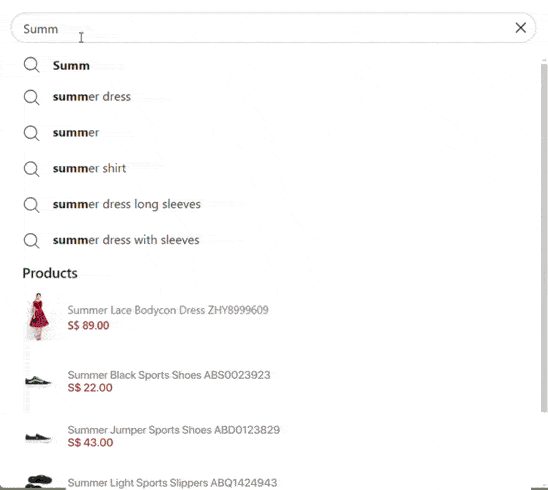Select the 'summer dress long sleeves' suggestion
The height and width of the screenshot is (490, 548).
(127, 204)
